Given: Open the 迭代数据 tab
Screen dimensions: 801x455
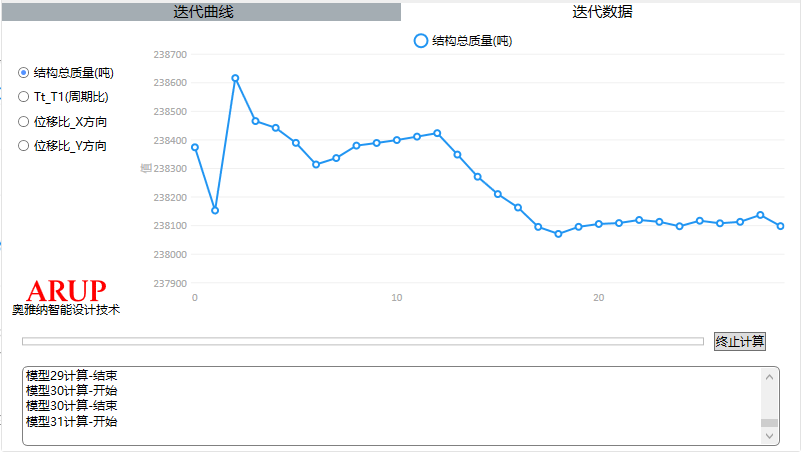Looking at the screenshot, I should click(601, 12).
